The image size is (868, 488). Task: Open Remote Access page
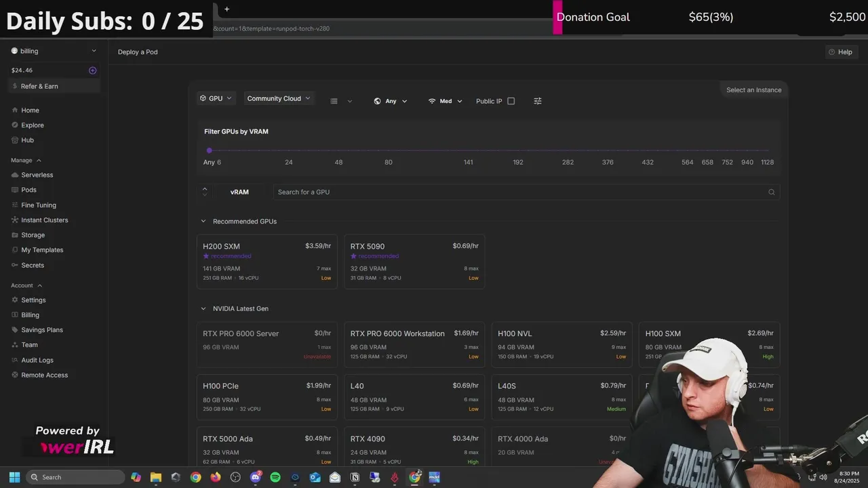coord(44,375)
